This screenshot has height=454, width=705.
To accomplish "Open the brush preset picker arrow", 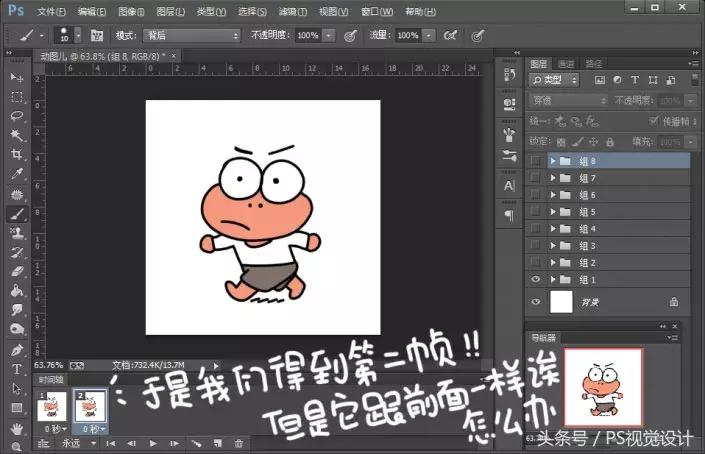I will tap(78, 35).
